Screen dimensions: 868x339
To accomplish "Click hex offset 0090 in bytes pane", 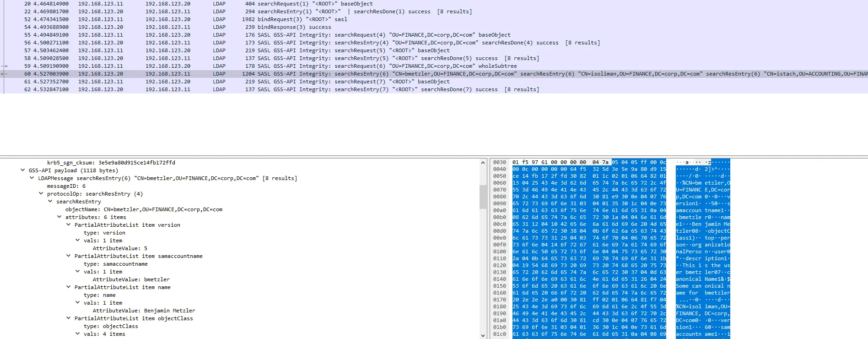I will (x=500, y=203).
